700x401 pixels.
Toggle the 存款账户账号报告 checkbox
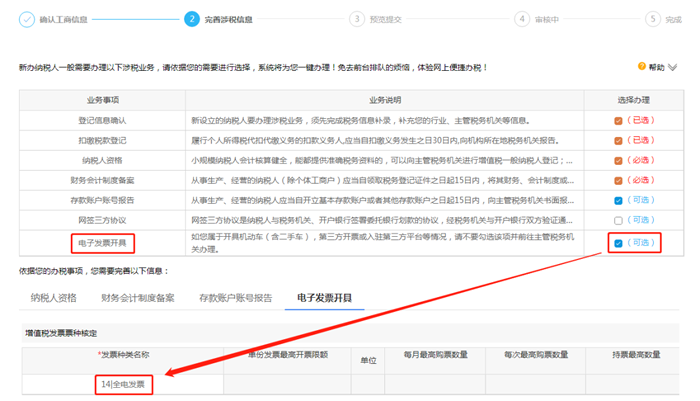click(619, 201)
